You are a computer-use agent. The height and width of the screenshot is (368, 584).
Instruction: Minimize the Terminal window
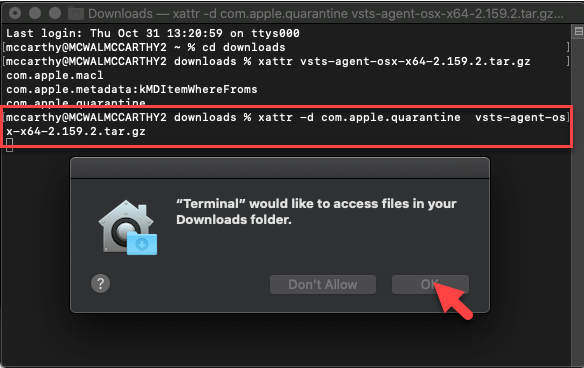tap(35, 13)
